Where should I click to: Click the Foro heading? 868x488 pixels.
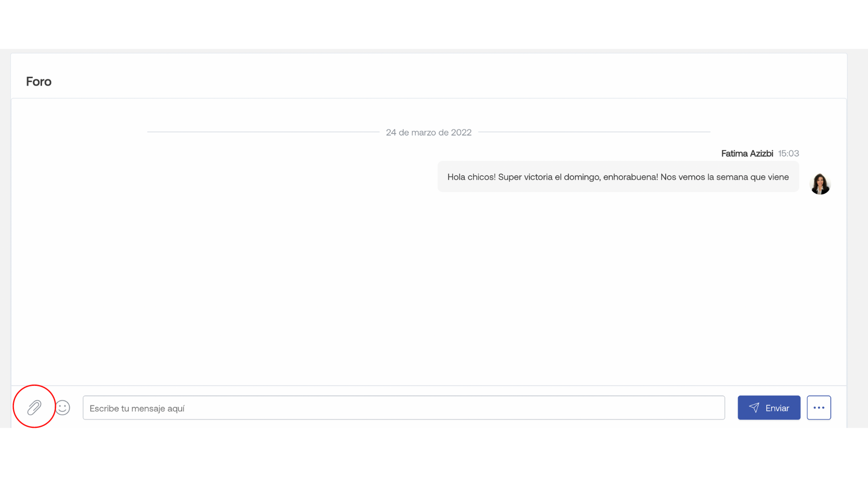(x=38, y=81)
